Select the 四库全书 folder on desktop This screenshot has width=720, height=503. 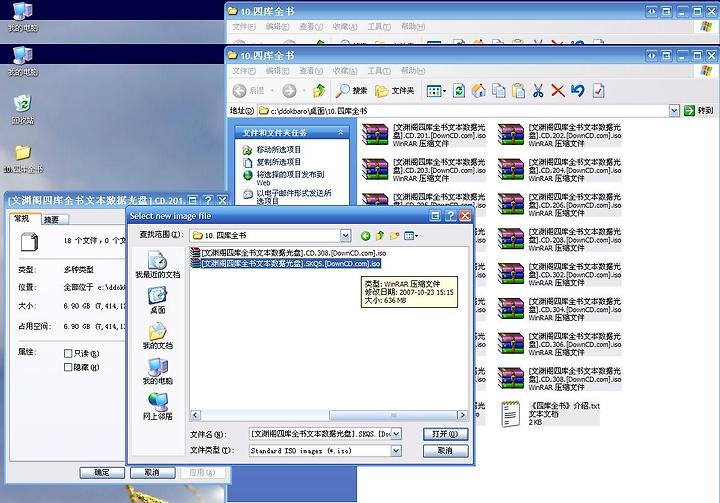pyautogui.click(x=22, y=158)
